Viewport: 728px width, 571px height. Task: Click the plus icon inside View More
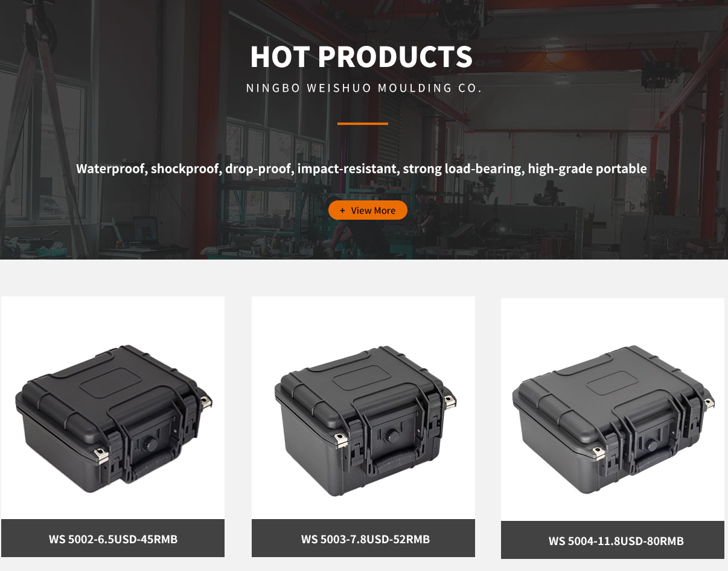coord(342,210)
